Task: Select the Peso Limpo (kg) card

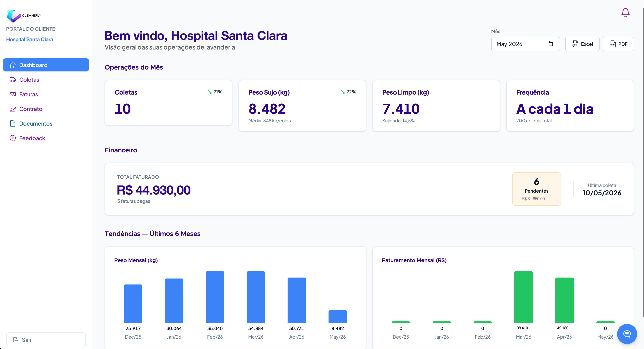Action: [436, 106]
